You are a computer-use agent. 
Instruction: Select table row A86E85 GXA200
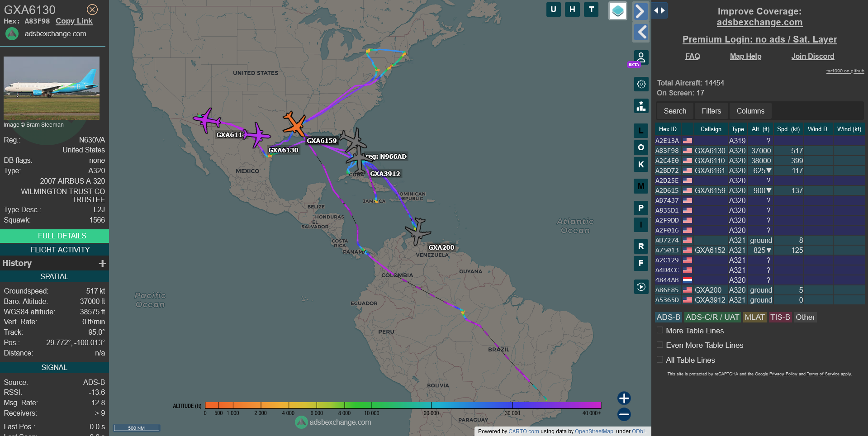click(x=759, y=290)
